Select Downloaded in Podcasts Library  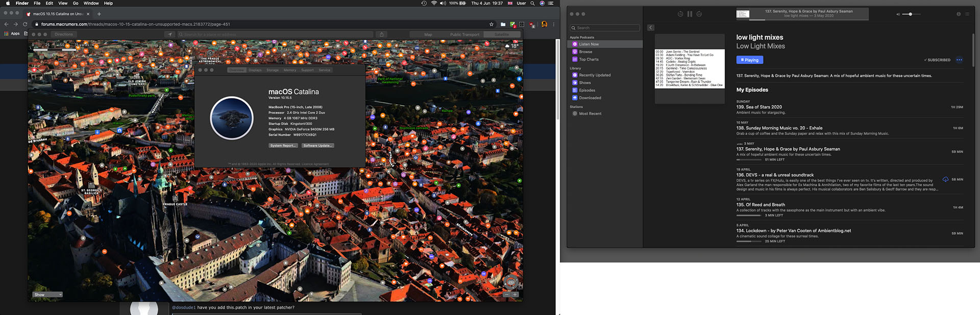605,98
